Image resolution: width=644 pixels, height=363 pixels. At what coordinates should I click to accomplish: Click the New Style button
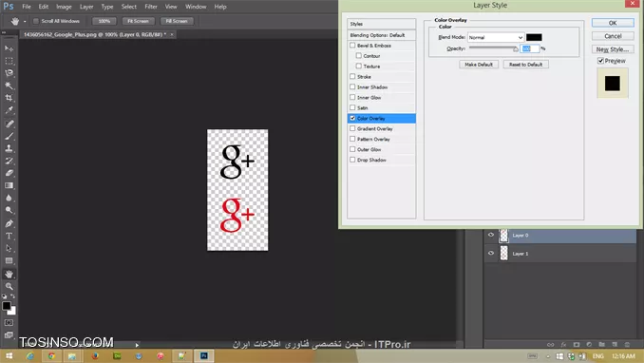coord(613,49)
